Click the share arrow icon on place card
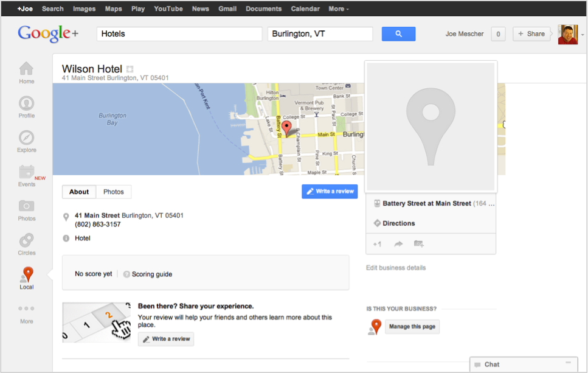 click(x=398, y=244)
